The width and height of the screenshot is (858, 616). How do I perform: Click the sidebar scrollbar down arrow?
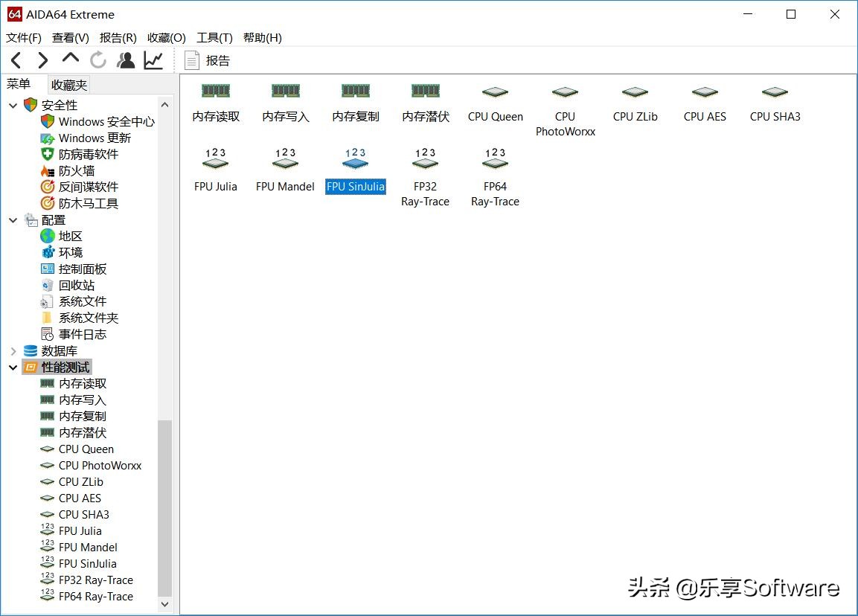pos(164,604)
